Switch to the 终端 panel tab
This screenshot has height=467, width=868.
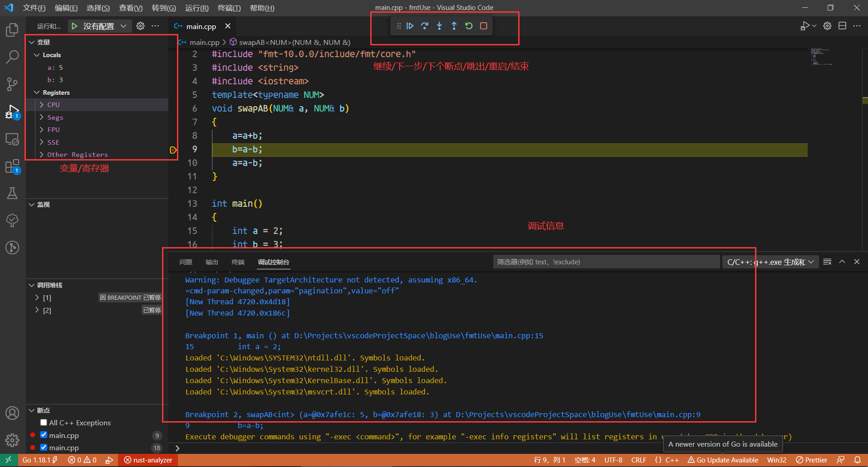point(238,262)
